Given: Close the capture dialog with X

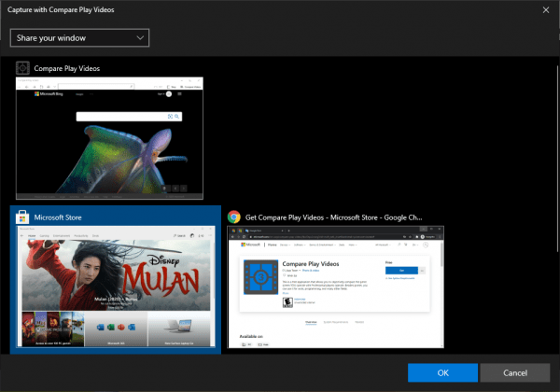Looking at the screenshot, I should [546, 10].
